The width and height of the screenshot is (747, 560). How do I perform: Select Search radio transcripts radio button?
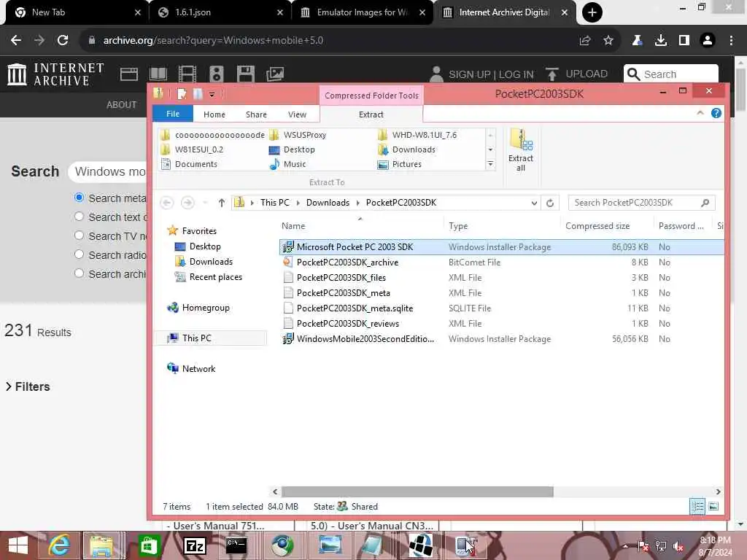(x=79, y=254)
